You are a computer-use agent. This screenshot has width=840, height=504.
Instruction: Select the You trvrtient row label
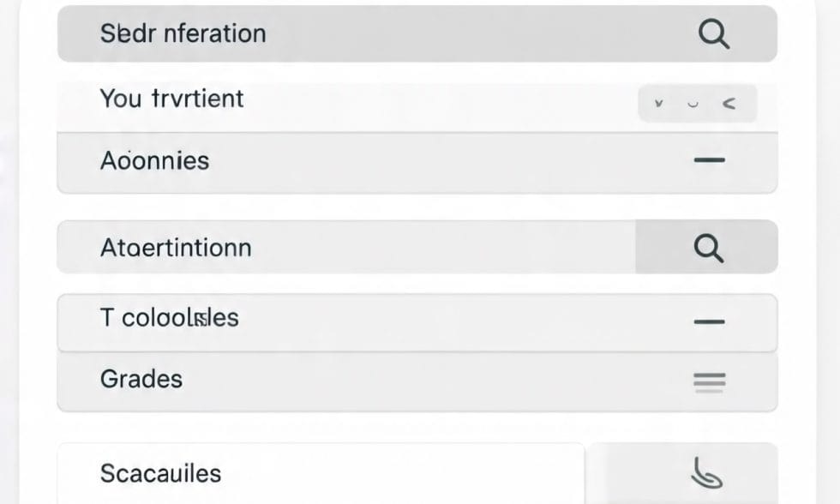(172, 99)
